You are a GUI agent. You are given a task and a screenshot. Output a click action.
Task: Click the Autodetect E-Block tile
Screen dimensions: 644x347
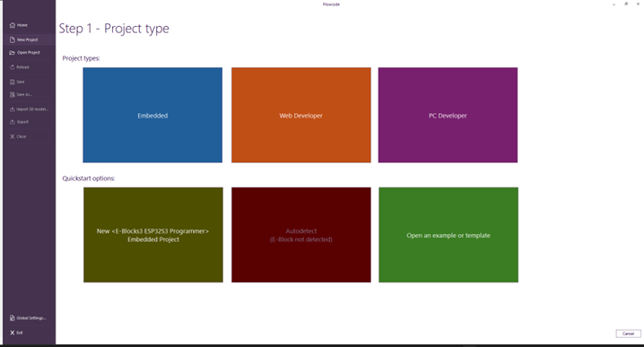[301, 235]
